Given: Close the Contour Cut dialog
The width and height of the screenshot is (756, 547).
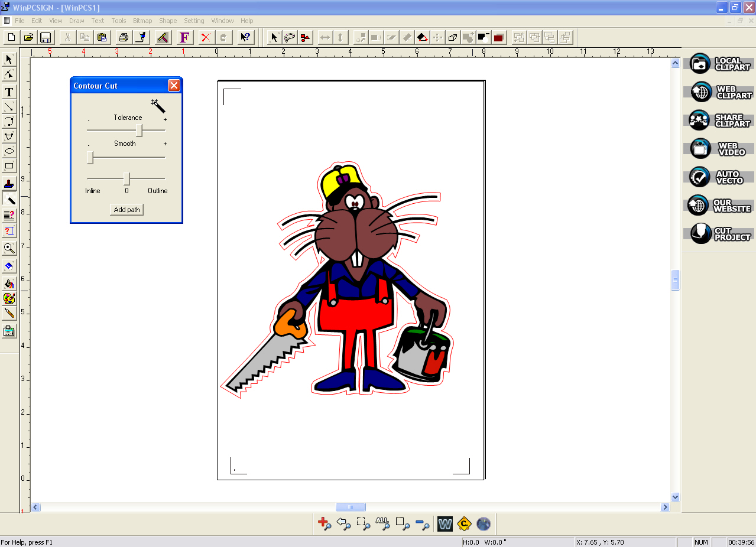Looking at the screenshot, I should pos(174,86).
